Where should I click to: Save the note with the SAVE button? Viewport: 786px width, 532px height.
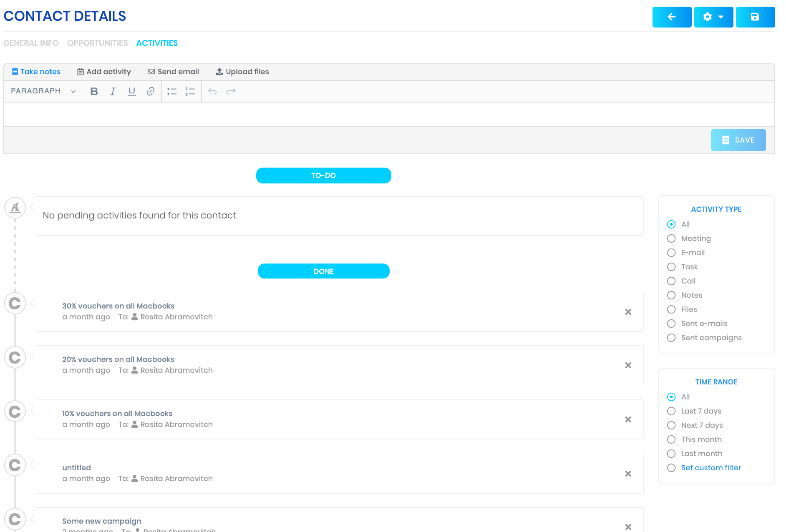pyautogui.click(x=738, y=140)
